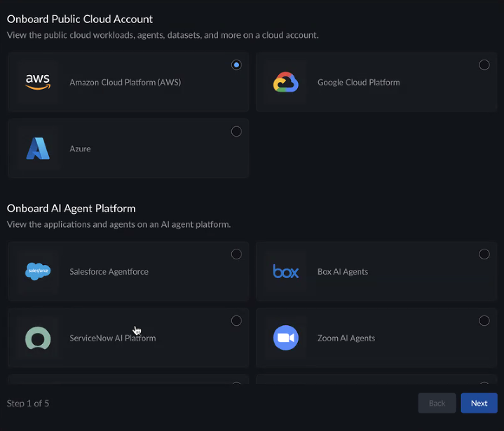Choose the Salesforce Agentforce radio button
The image size is (504, 431).
236,254
